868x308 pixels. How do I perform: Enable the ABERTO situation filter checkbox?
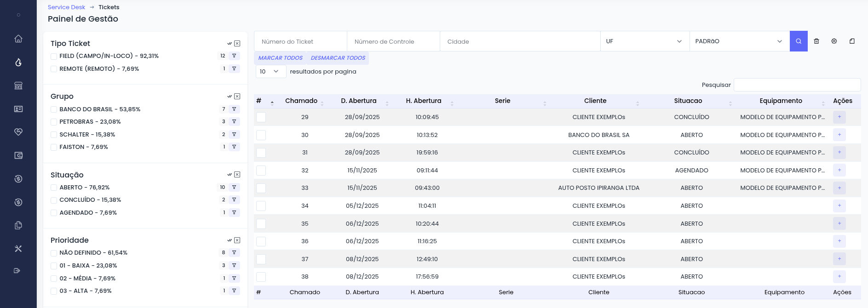(54, 188)
